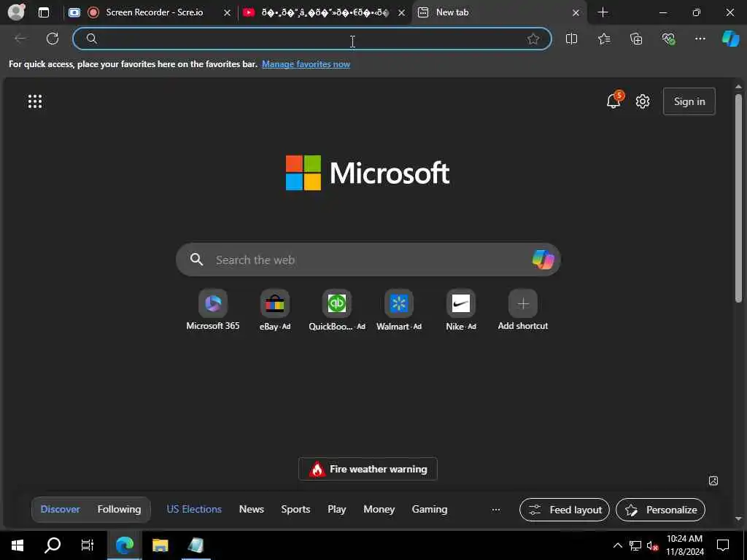Open the Windows Start menu
This screenshot has width=747, height=560.
pyautogui.click(x=17, y=545)
